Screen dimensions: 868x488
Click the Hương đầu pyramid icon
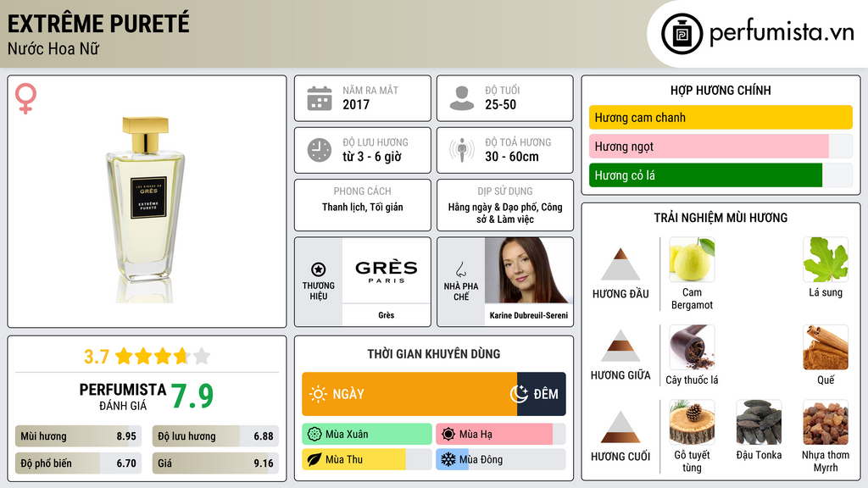pyautogui.click(x=620, y=264)
